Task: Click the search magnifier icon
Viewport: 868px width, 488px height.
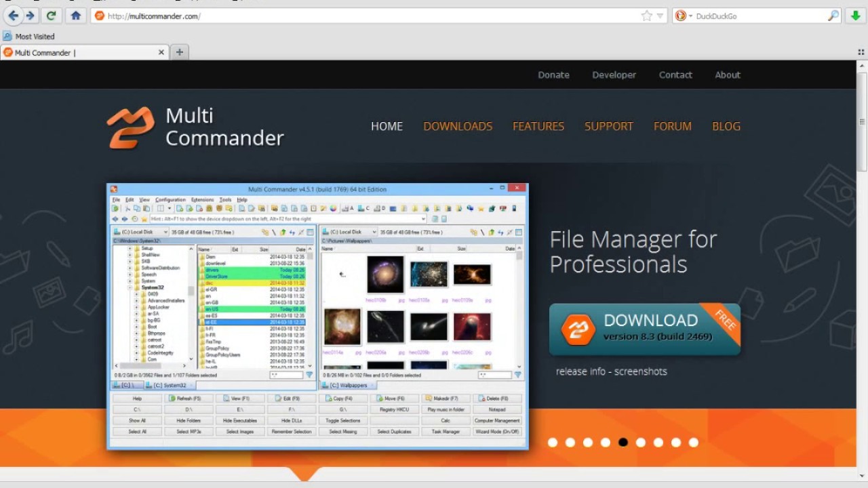Action: pos(833,16)
